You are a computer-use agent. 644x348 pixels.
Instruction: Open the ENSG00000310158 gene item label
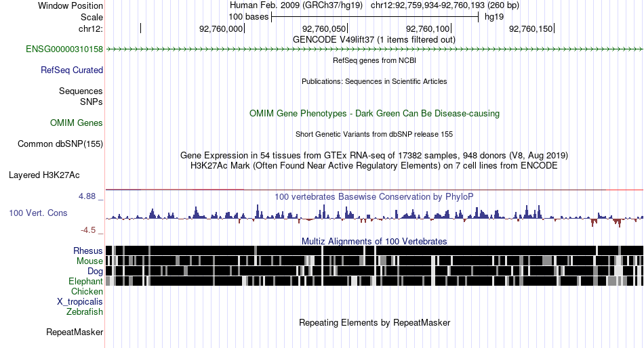(x=64, y=49)
